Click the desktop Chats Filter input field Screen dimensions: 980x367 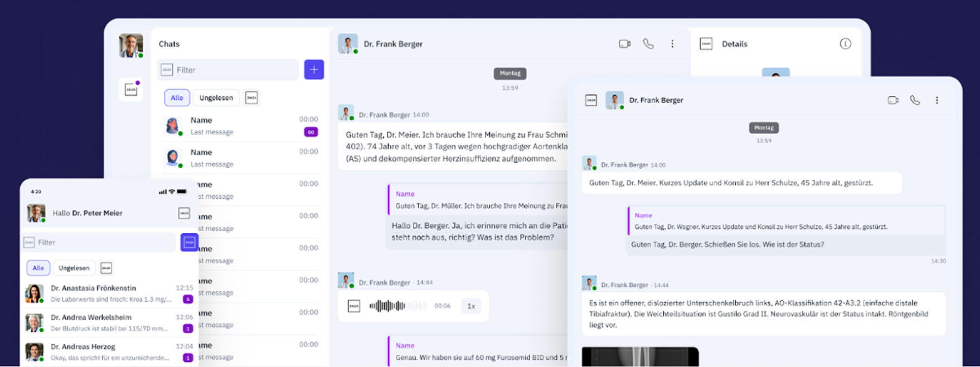tap(227, 70)
